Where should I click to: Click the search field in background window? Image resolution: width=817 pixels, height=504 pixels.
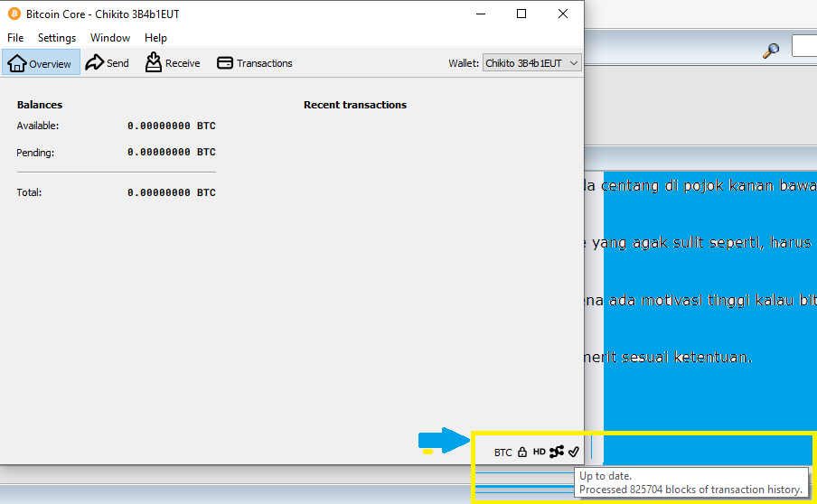pyautogui.click(x=804, y=46)
